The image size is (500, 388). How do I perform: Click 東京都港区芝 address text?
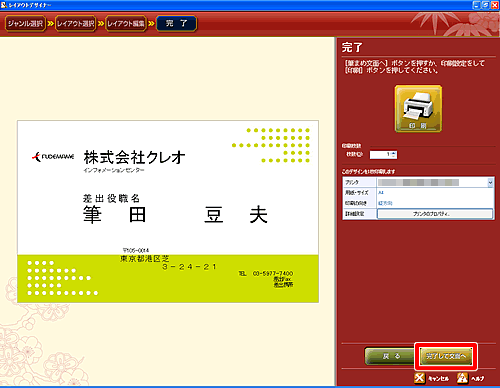(x=145, y=258)
